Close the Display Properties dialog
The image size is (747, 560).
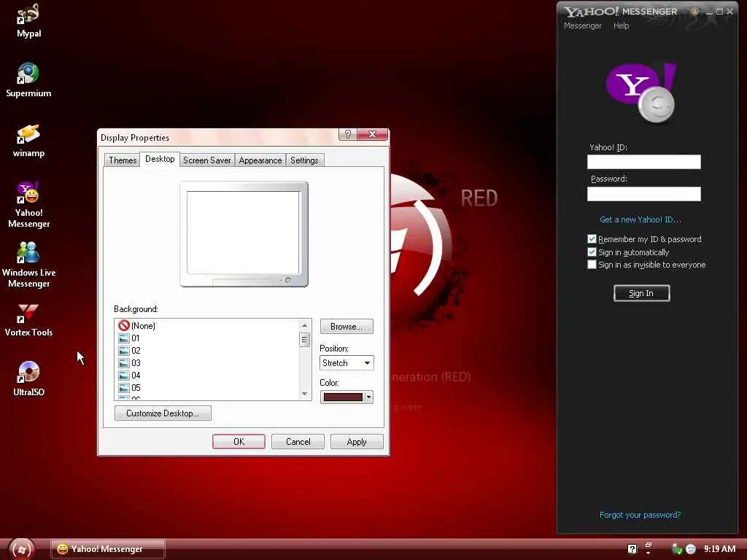point(373,134)
